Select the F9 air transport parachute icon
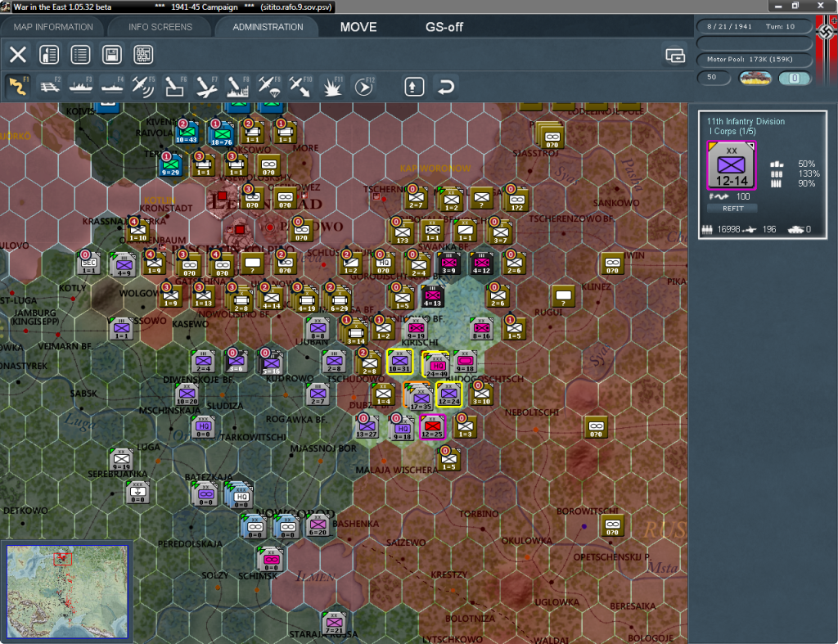The width and height of the screenshot is (838, 644). coord(268,86)
